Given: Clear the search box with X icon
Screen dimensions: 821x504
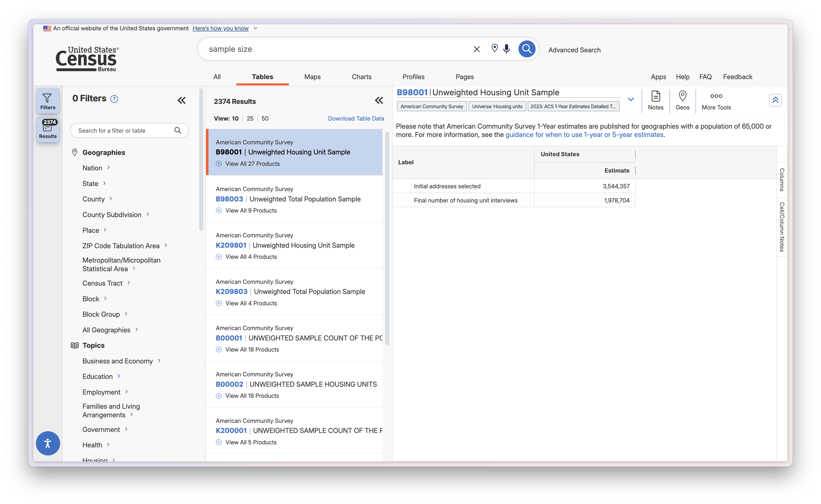Looking at the screenshot, I should 477,49.
